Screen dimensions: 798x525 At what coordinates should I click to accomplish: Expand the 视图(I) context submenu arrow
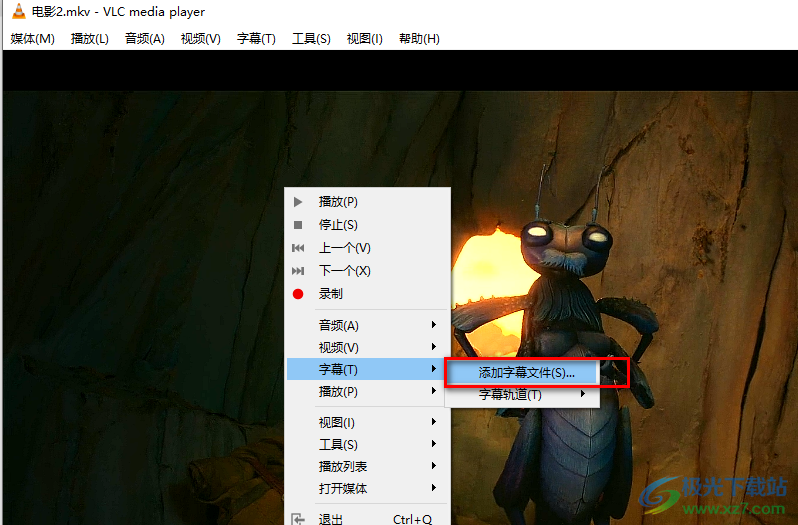[x=434, y=422]
